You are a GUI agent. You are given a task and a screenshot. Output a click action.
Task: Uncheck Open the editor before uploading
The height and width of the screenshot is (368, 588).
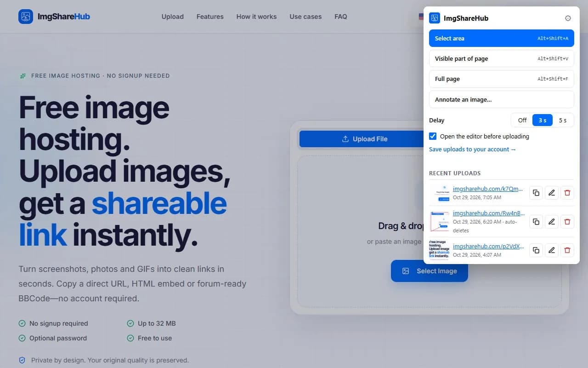pos(433,136)
